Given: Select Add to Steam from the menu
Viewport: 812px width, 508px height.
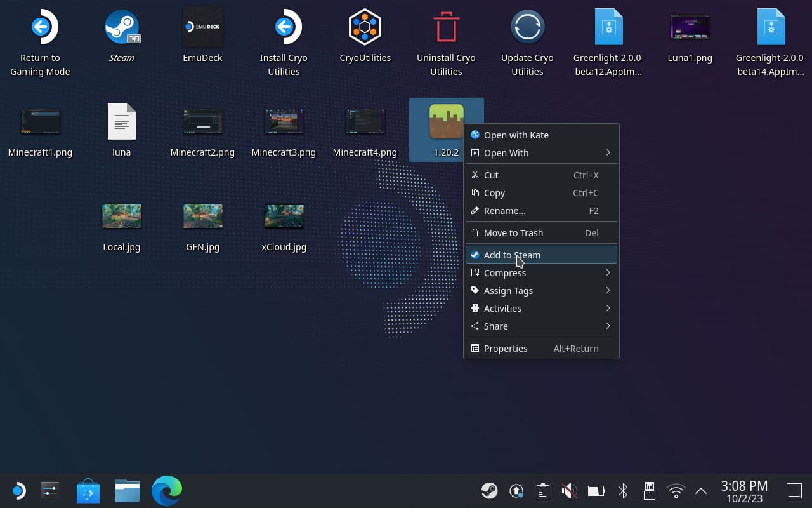Looking at the screenshot, I should (513, 255).
